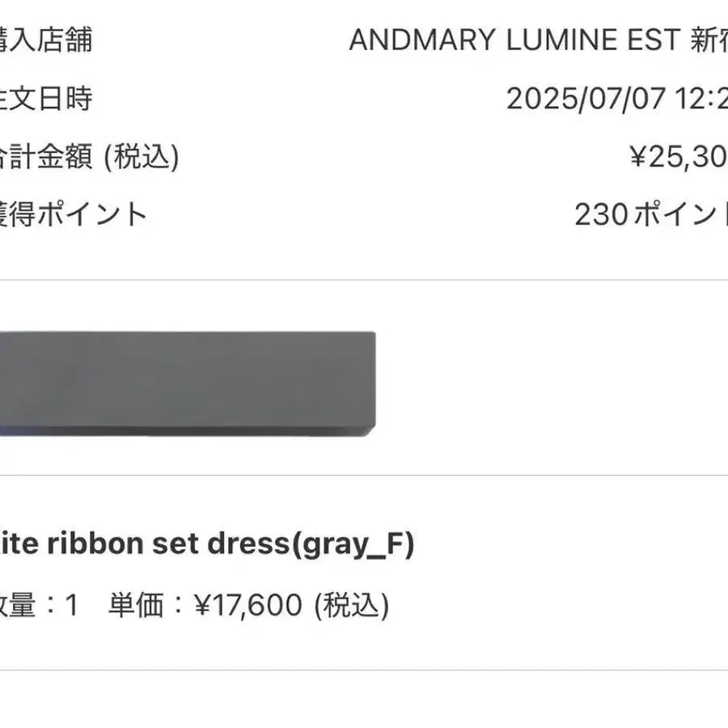Click the 230 ポイント earned value
This screenshot has height=728, width=728.
651,214
